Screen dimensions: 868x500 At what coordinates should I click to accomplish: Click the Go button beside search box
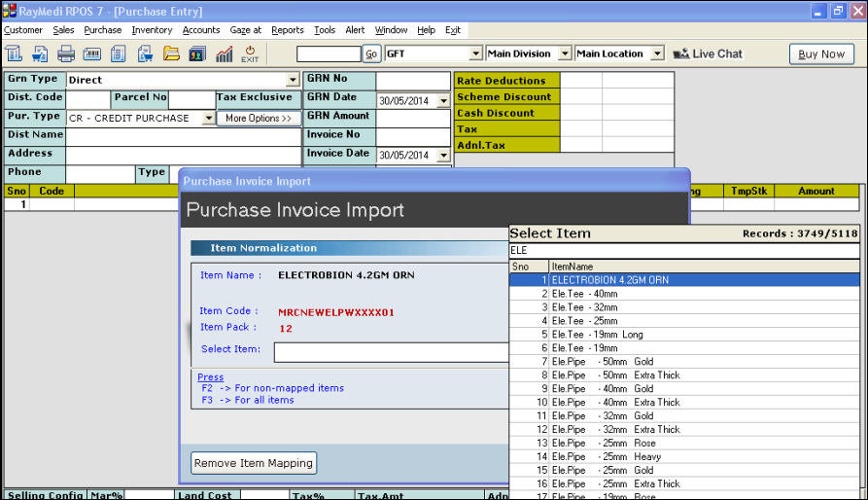[372, 54]
